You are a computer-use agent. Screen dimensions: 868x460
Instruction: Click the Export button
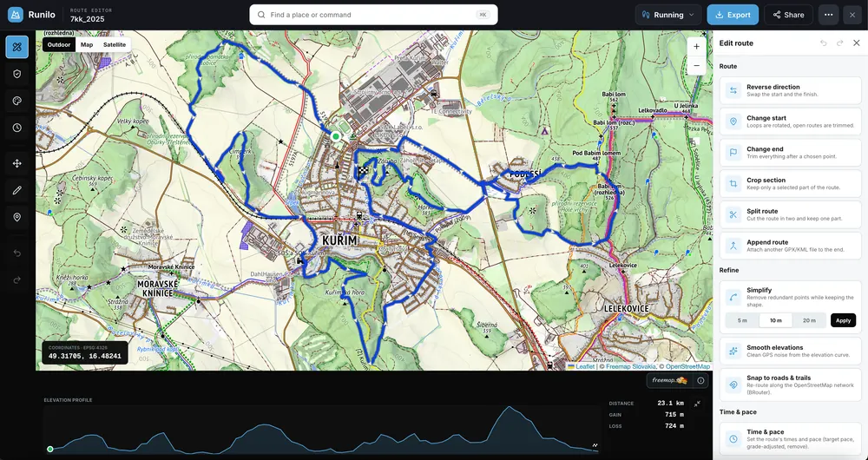pyautogui.click(x=733, y=15)
